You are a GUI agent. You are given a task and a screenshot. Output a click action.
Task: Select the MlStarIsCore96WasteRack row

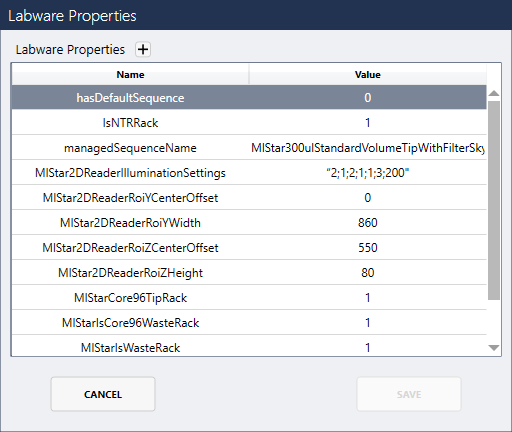click(249, 323)
